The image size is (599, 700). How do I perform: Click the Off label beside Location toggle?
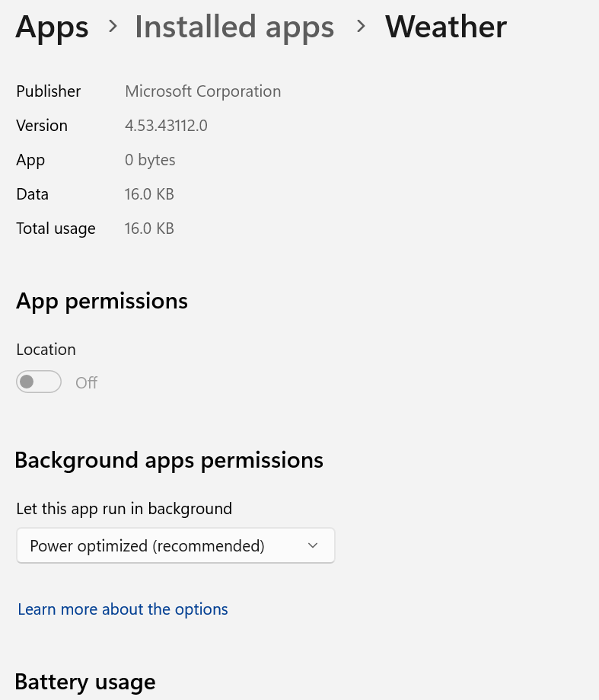86,382
